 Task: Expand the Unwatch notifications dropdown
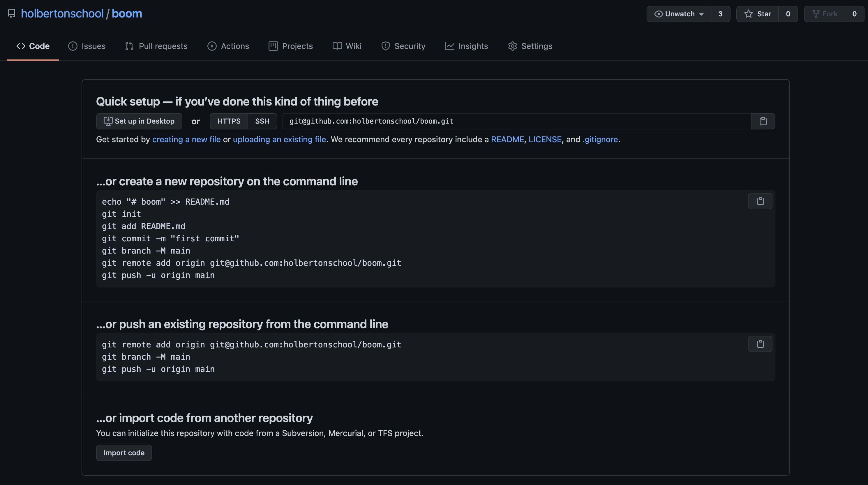[x=679, y=14]
